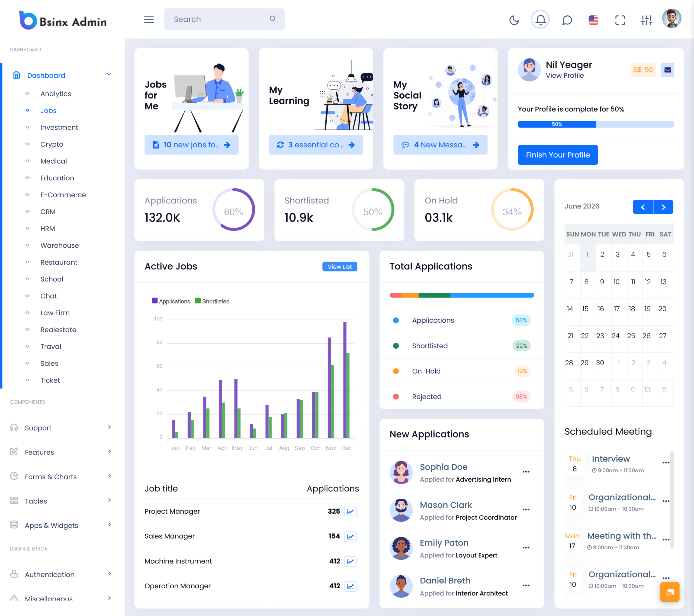Open Investment dashboard item

[x=59, y=128]
